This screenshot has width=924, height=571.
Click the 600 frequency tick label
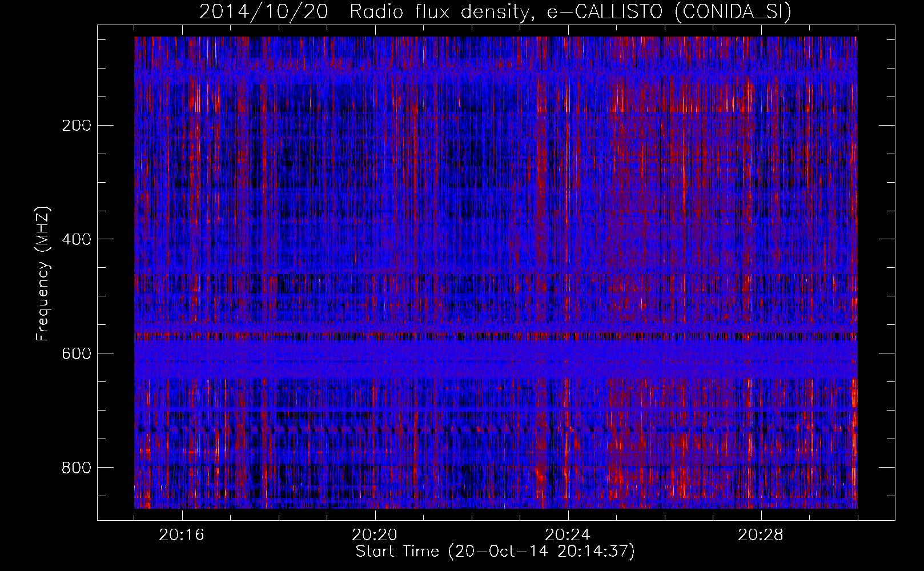tap(76, 353)
